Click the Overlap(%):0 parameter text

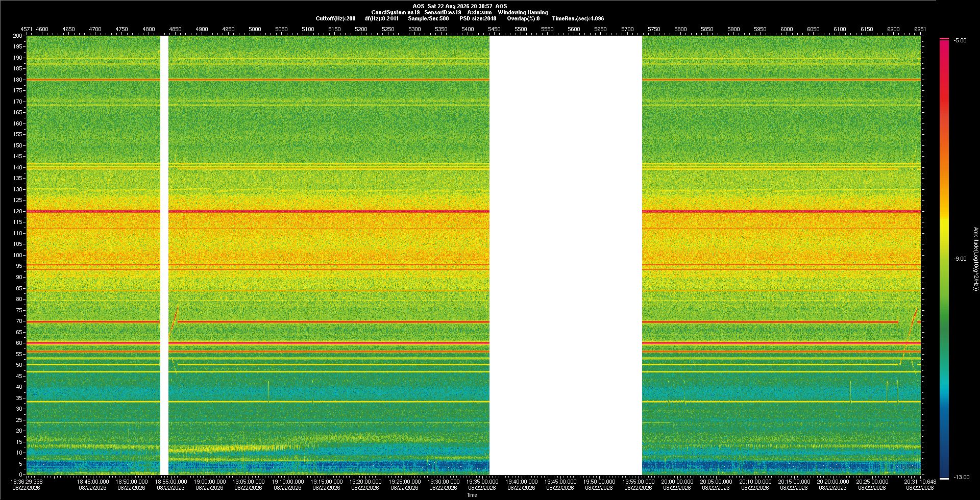tap(523, 18)
